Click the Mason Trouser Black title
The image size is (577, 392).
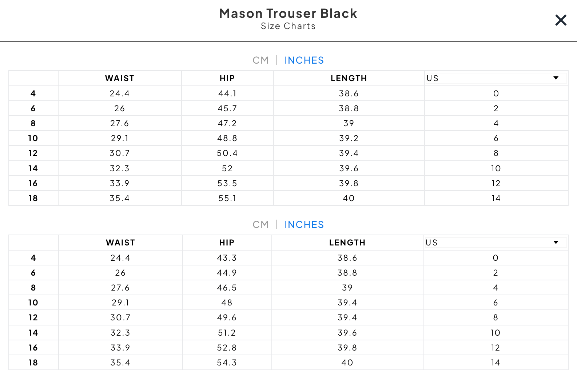pyautogui.click(x=288, y=13)
